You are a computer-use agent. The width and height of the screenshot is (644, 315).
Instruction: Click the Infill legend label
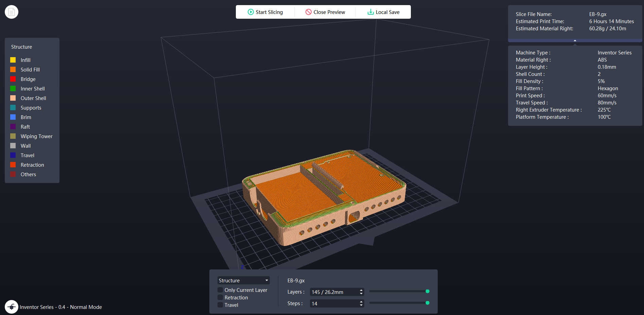(25, 60)
